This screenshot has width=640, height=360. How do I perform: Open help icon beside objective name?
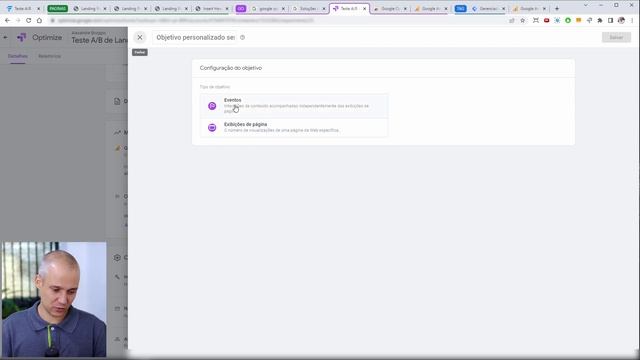[x=242, y=37]
